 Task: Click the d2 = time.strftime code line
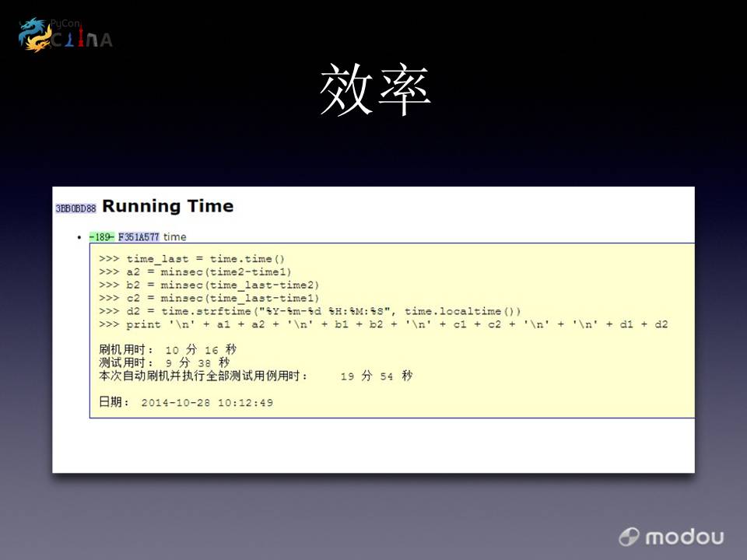pyautogui.click(x=310, y=311)
